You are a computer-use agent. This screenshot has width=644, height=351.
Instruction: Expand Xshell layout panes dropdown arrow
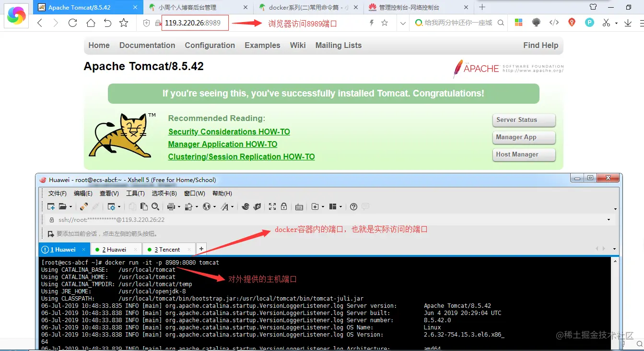click(340, 207)
